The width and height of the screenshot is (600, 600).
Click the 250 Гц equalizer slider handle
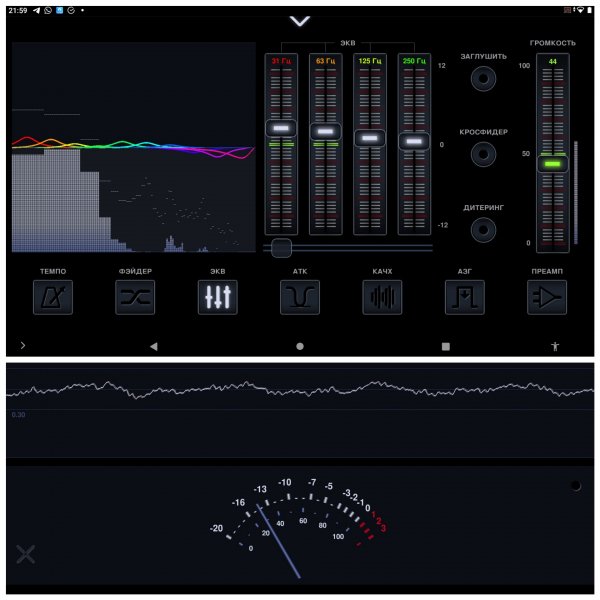414,142
